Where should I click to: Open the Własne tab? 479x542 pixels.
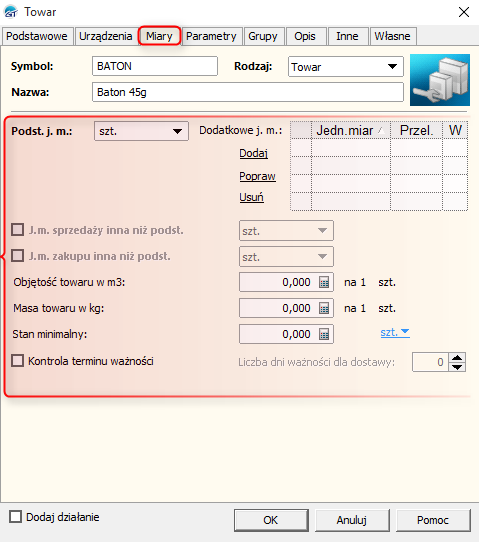pos(393,36)
